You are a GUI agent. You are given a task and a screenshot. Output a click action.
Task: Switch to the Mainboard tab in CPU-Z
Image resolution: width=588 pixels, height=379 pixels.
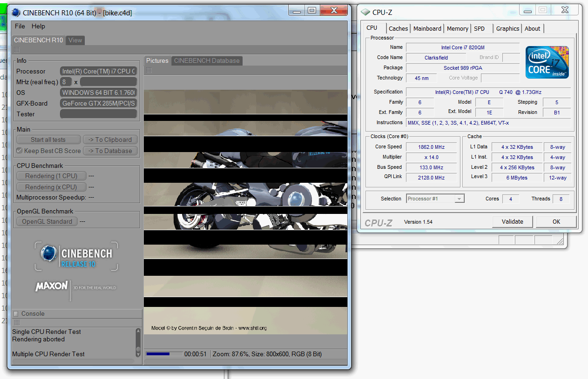427,29
